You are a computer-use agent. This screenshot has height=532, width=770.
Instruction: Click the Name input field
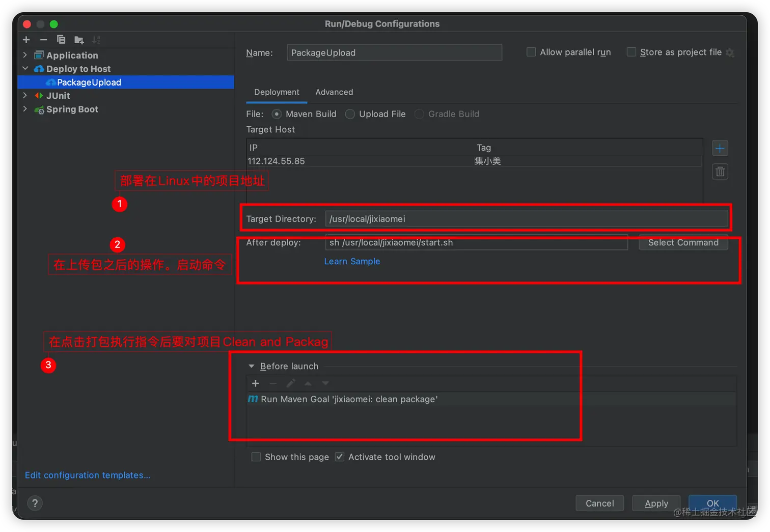click(x=394, y=52)
